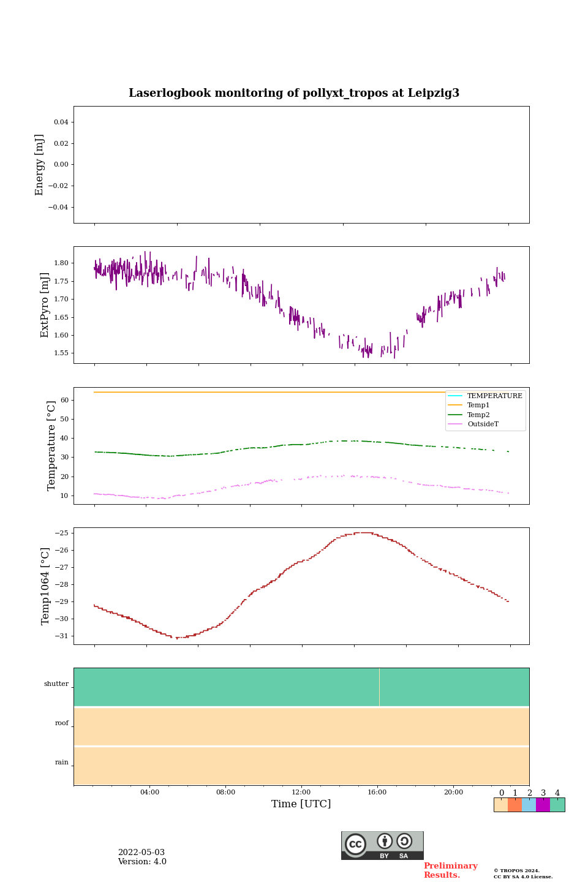Click the BY attribution person icon
The image size is (588, 882).
point(385,842)
